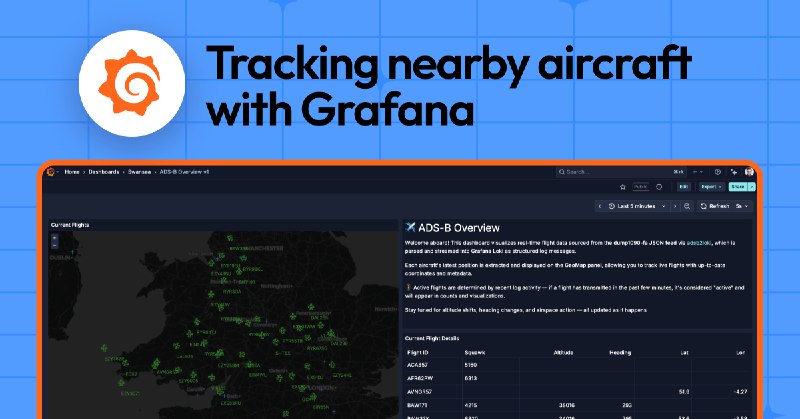
Task: Click the Grafana logo in the dashboard header
Action: point(51,172)
